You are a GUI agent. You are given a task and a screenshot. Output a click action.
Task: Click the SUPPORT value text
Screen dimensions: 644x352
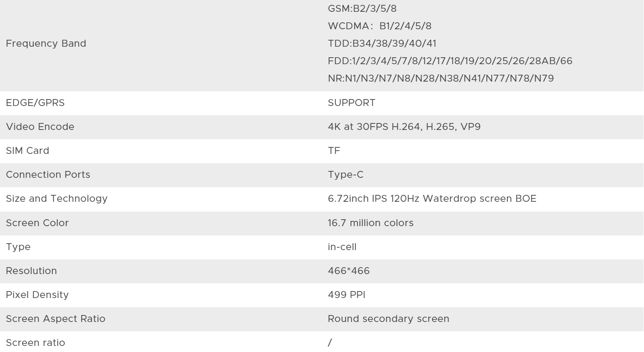coord(351,103)
